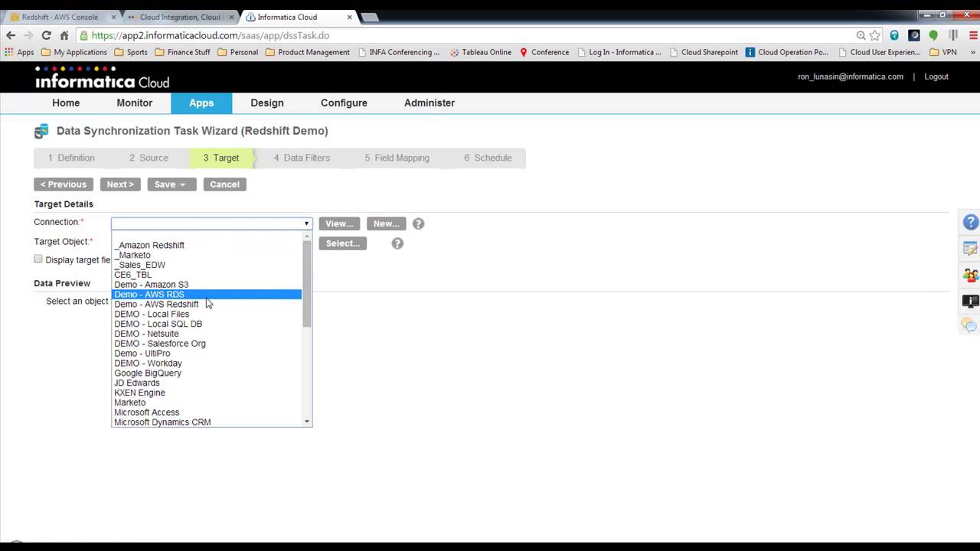
Task: Go to wizard step 5 Field Mapping
Action: pyautogui.click(x=397, y=158)
